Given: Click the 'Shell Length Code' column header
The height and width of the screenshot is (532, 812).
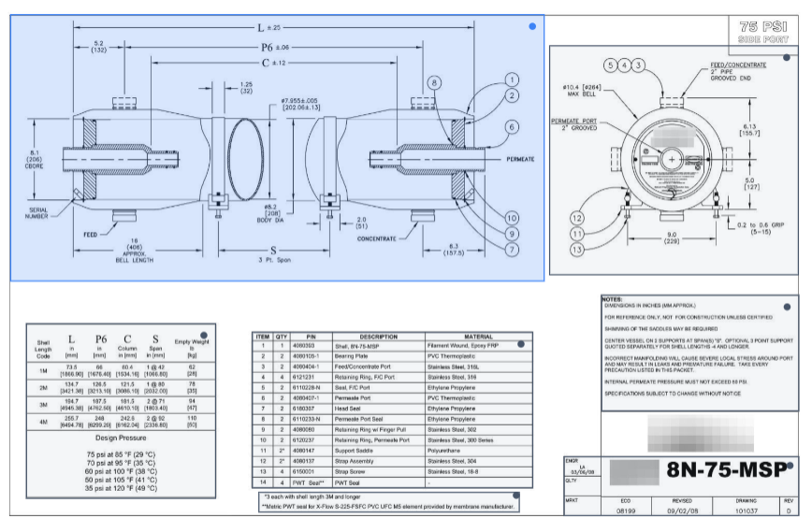Looking at the screenshot, I should 43,350.
